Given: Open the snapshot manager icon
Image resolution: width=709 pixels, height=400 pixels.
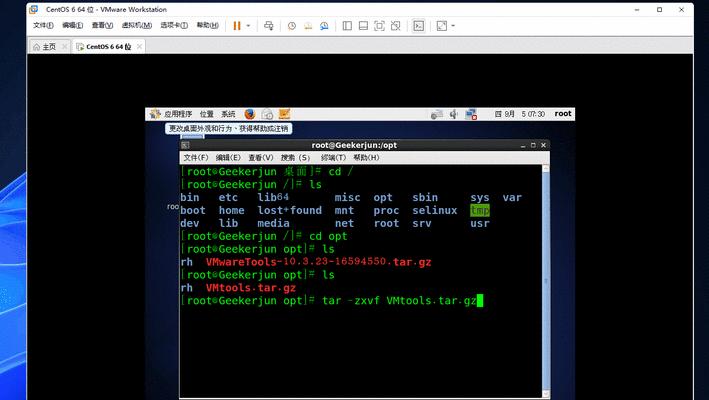Looking at the screenshot, I should click(324, 26).
